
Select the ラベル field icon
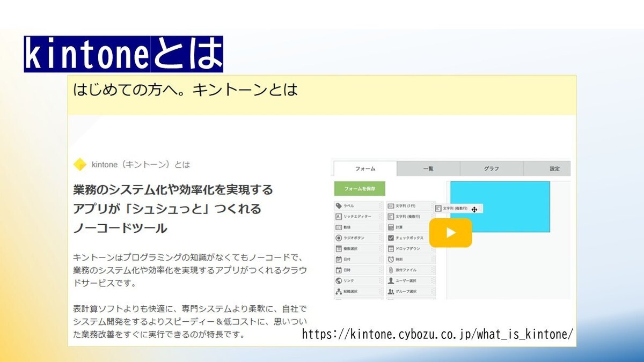pos(360,205)
